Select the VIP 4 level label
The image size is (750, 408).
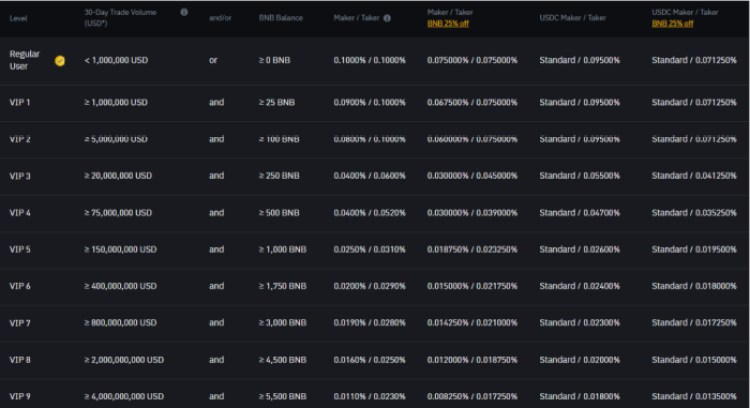[x=20, y=213]
